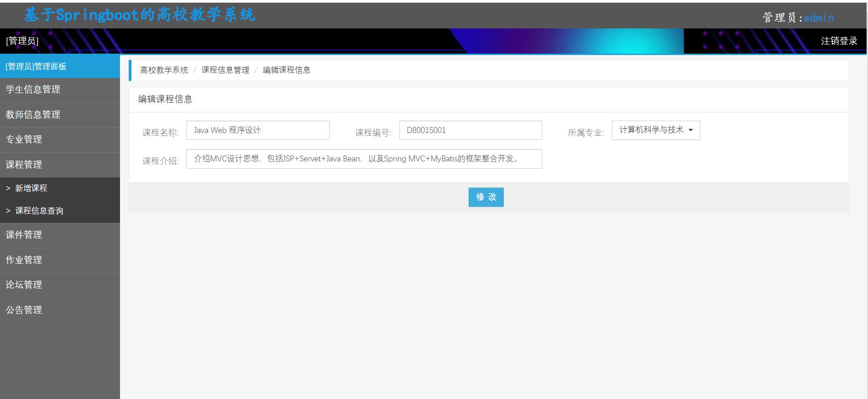Click the 课程名称 label
868x399 pixels.
tap(160, 133)
